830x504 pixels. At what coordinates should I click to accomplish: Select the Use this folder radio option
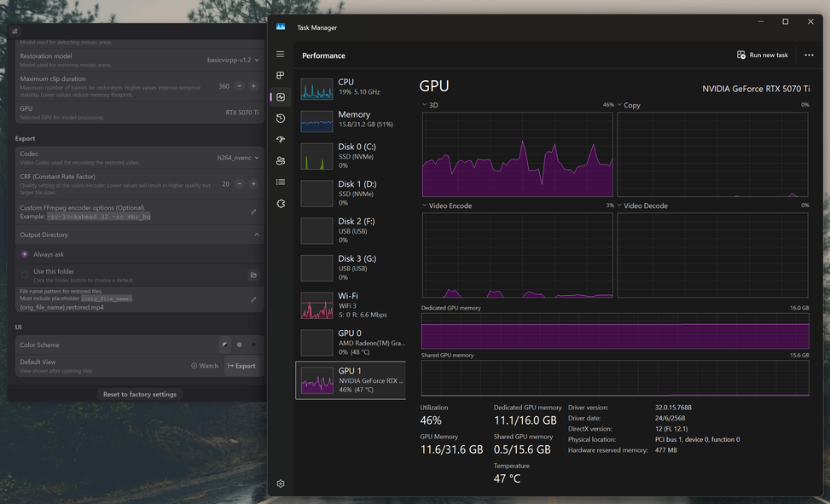point(25,275)
